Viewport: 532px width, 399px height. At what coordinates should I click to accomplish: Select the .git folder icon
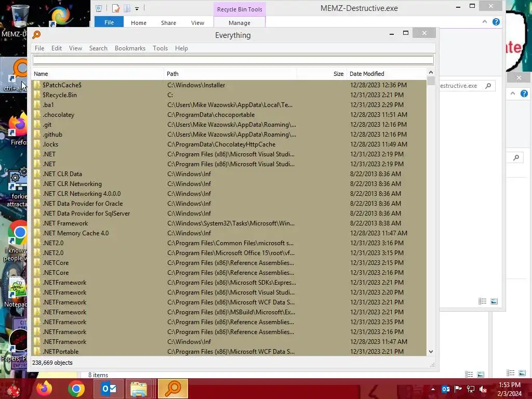point(37,124)
